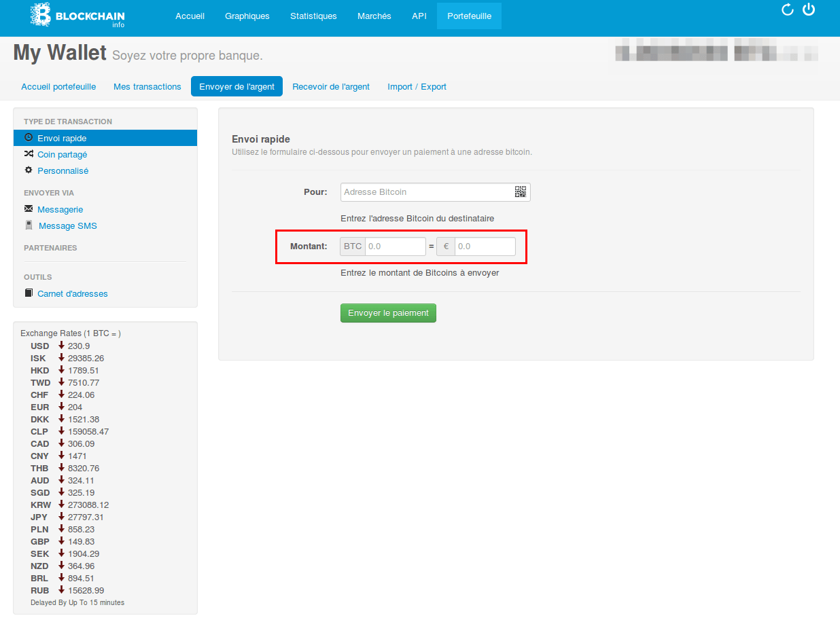Select the Envoi rapide clock icon

(29, 137)
